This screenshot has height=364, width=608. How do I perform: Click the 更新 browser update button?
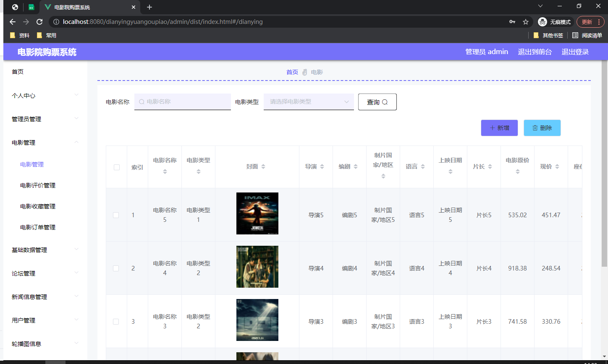point(587,22)
